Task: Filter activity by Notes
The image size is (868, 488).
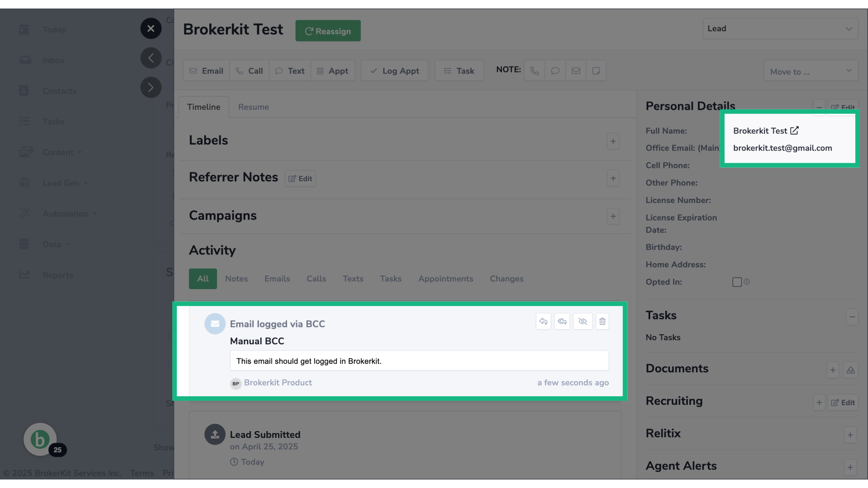Action: (x=236, y=279)
